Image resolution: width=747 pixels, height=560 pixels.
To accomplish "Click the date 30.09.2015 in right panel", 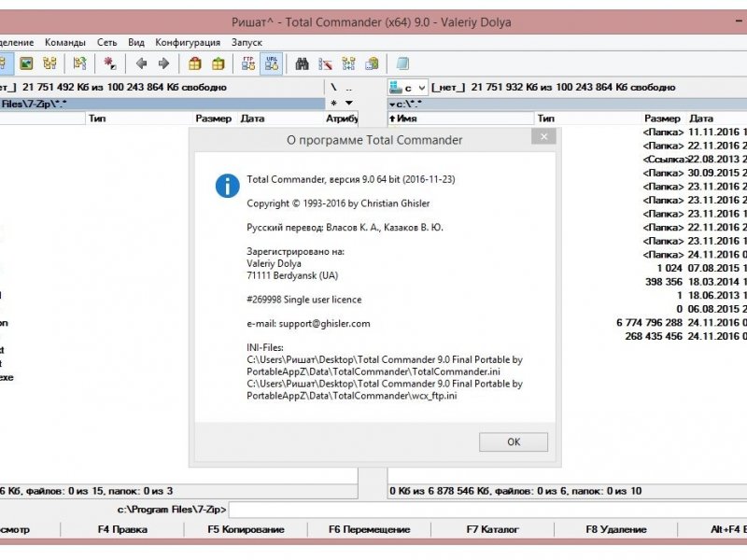I will 713,173.
